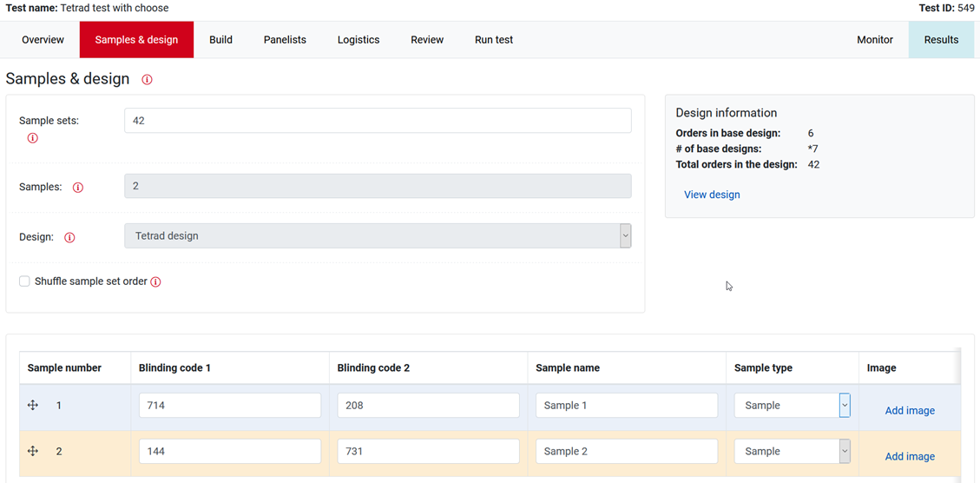Expand the Tetrad design dropdown

point(625,236)
